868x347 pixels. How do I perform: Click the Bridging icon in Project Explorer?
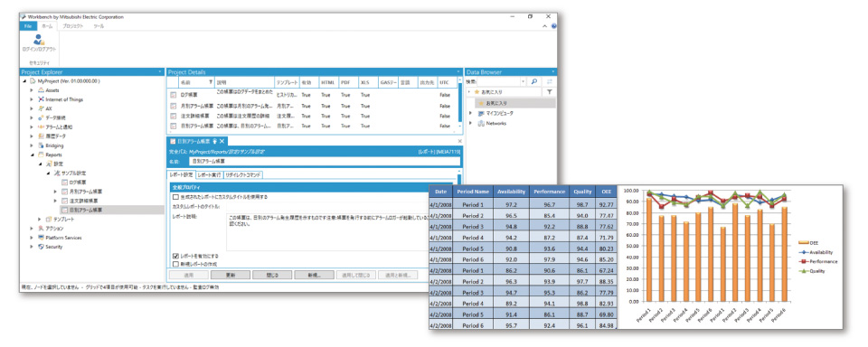[x=41, y=145]
